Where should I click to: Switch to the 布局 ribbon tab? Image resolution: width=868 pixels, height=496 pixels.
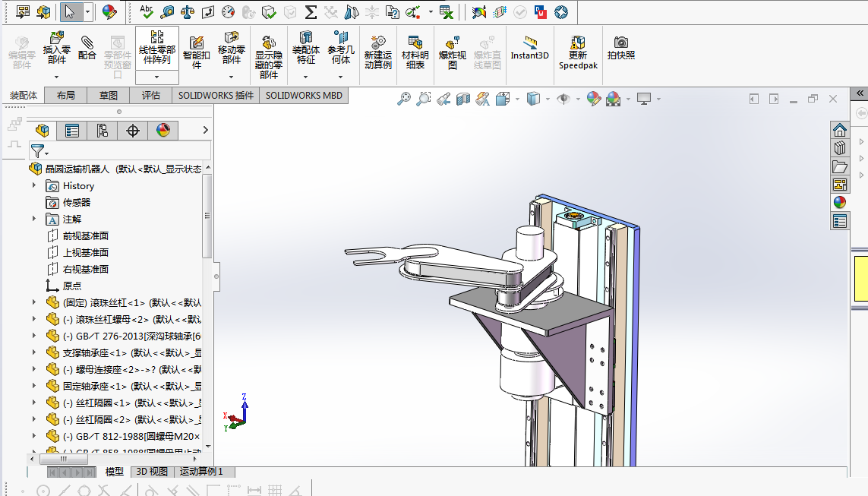(x=66, y=95)
